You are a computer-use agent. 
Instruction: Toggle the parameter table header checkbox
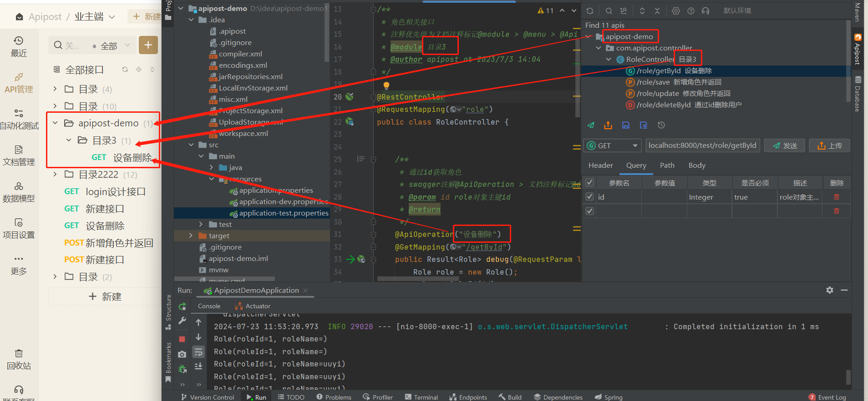tap(589, 183)
